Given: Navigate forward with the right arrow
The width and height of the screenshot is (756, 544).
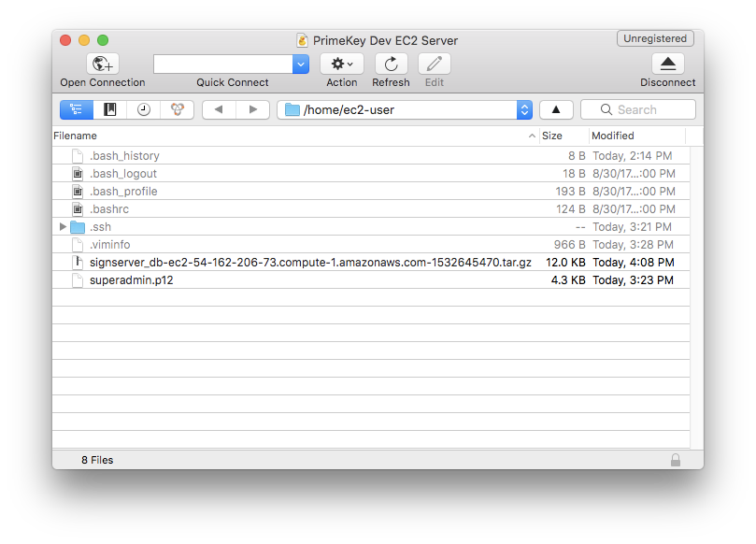Looking at the screenshot, I should pyautogui.click(x=252, y=109).
